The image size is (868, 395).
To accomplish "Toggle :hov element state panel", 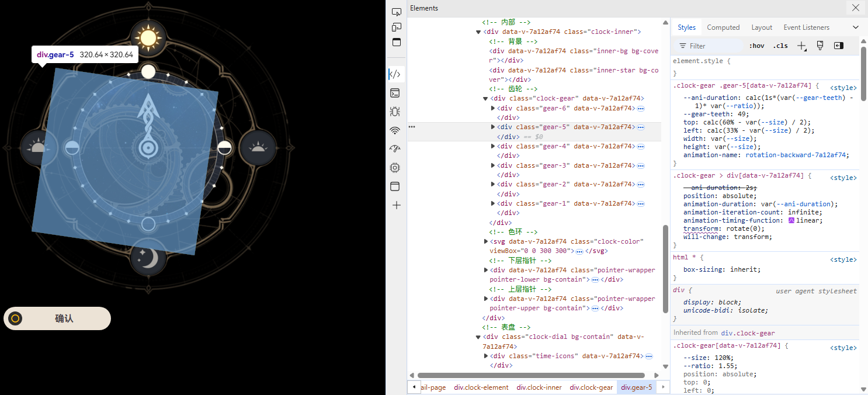I will pos(756,46).
